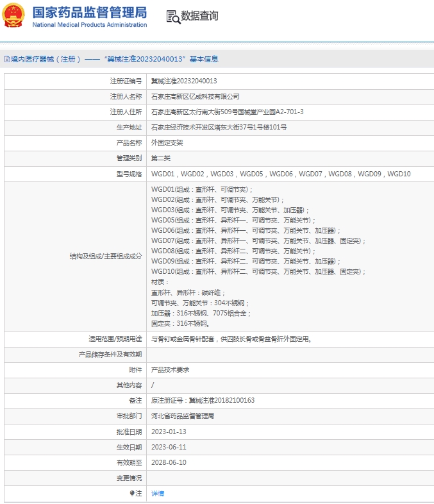Click the 材质： line
Viewport: 434px width, 504px height.
(160, 282)
